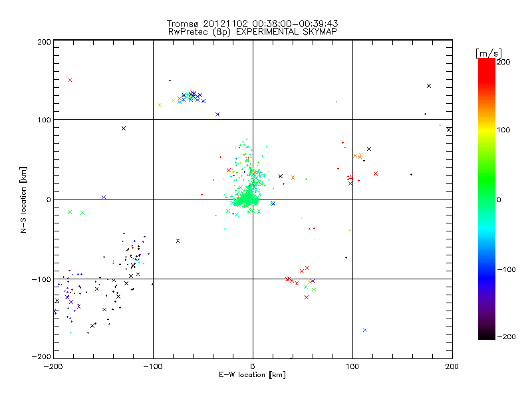
Task: Click the colorbar '-200' bottom label
Action: click(x=506, y=337)
